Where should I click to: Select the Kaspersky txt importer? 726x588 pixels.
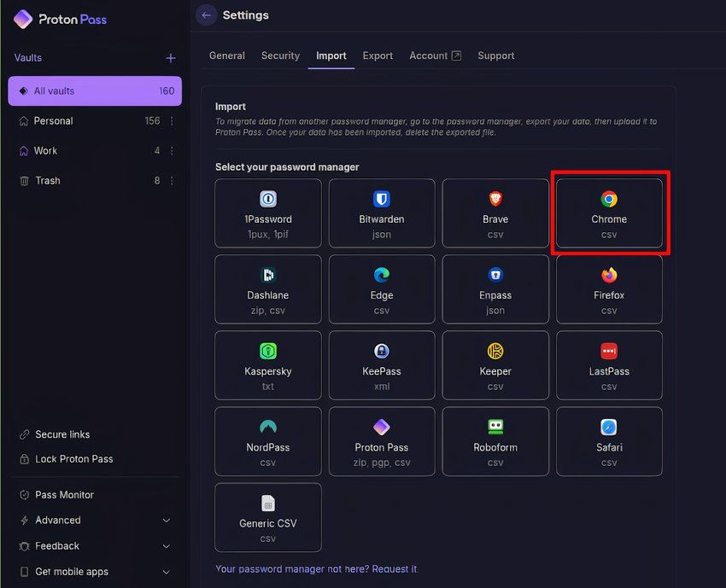(268, 365)
